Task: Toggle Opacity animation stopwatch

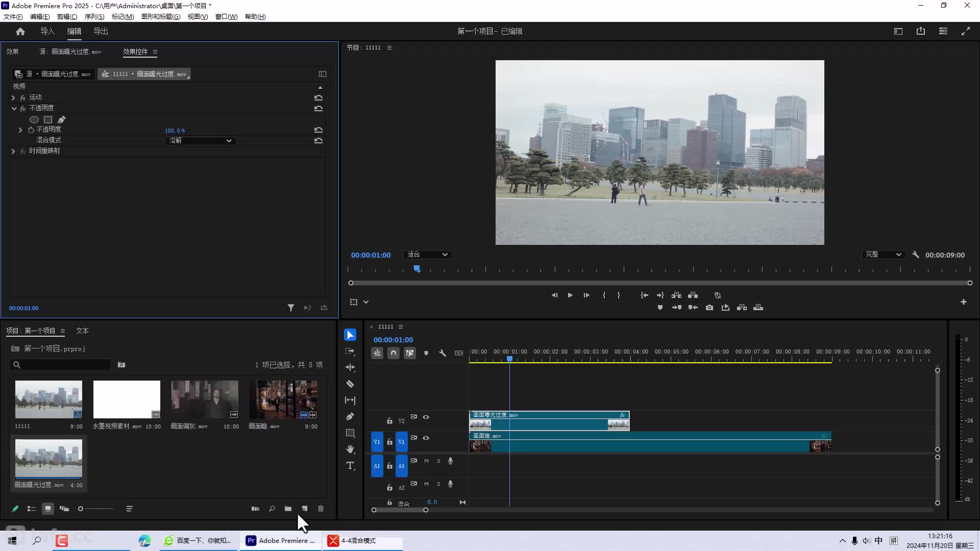Action: tap(31, 130)
